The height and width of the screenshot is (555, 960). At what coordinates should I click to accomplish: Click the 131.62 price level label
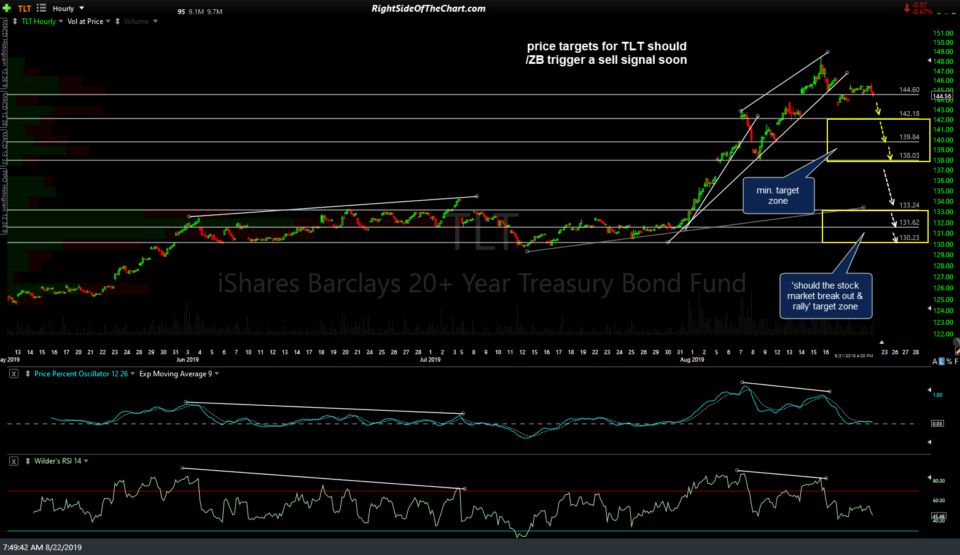[x=909, y=222]
